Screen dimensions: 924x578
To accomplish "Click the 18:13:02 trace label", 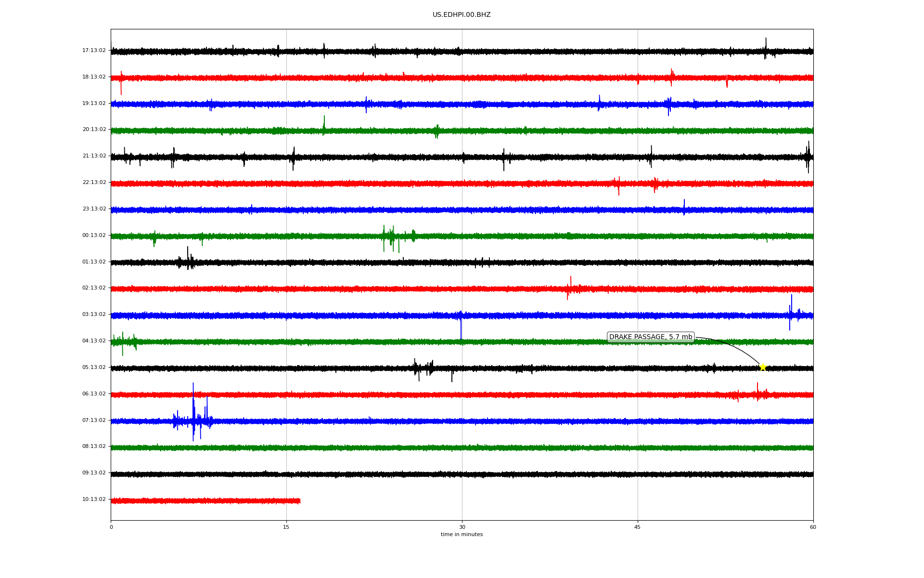I will point(94,77).
